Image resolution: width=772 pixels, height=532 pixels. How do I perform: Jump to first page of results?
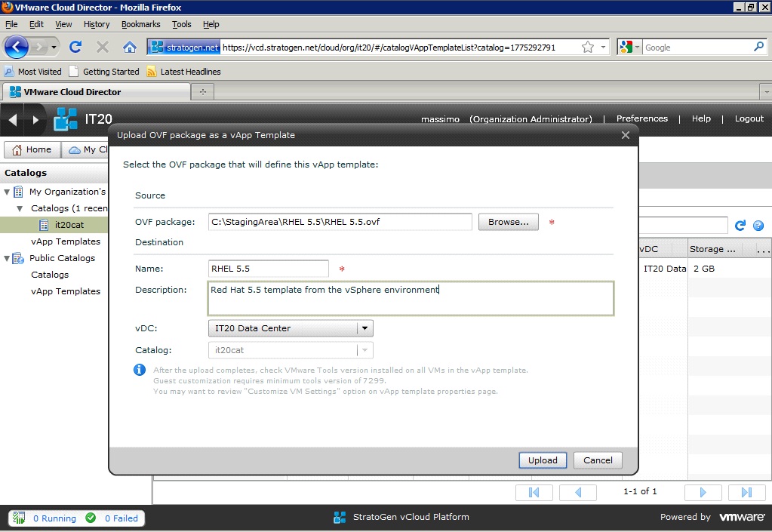(534, 492)
